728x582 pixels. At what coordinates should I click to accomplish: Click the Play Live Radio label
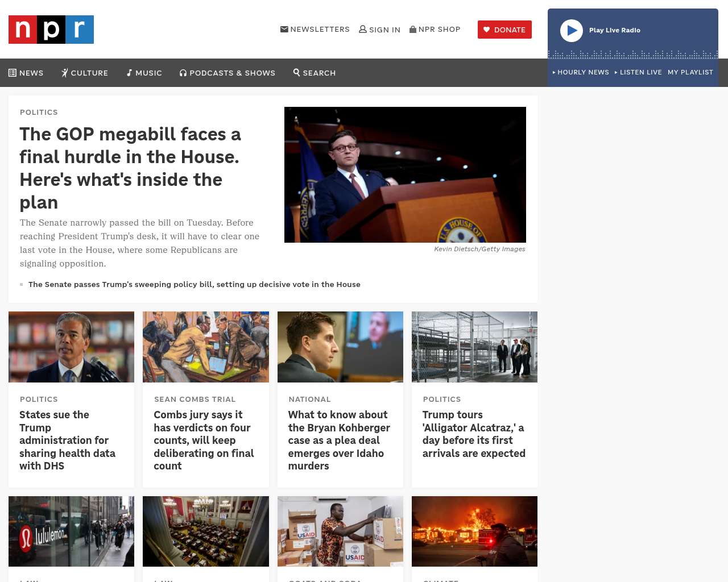(615, 31)
